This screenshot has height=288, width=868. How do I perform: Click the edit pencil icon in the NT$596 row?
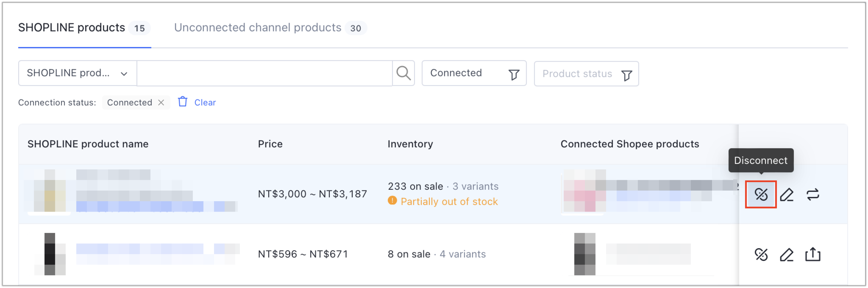click(x=786, y=254)
